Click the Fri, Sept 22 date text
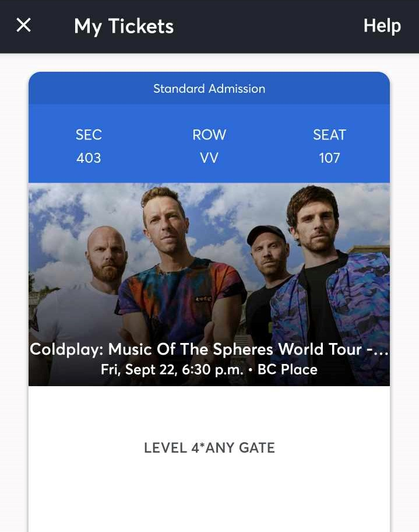419x532 pixels. pyautogui.click(x=139, y=370)
